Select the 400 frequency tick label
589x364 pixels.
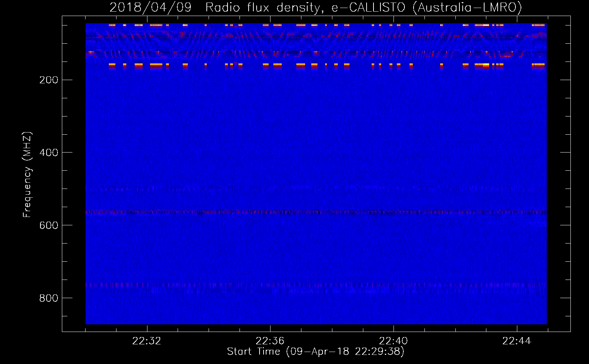[49, 153]
